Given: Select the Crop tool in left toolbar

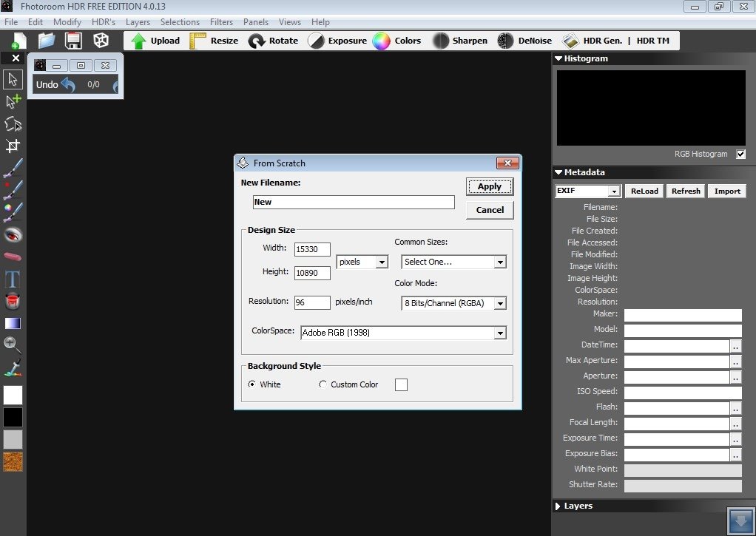Looking at the screenshot, I should [x=13, y=146].
